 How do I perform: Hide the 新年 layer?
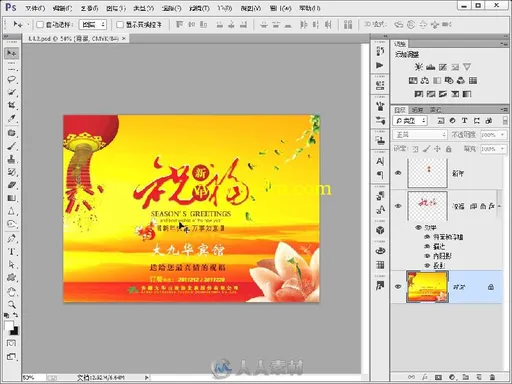point(398,173)
